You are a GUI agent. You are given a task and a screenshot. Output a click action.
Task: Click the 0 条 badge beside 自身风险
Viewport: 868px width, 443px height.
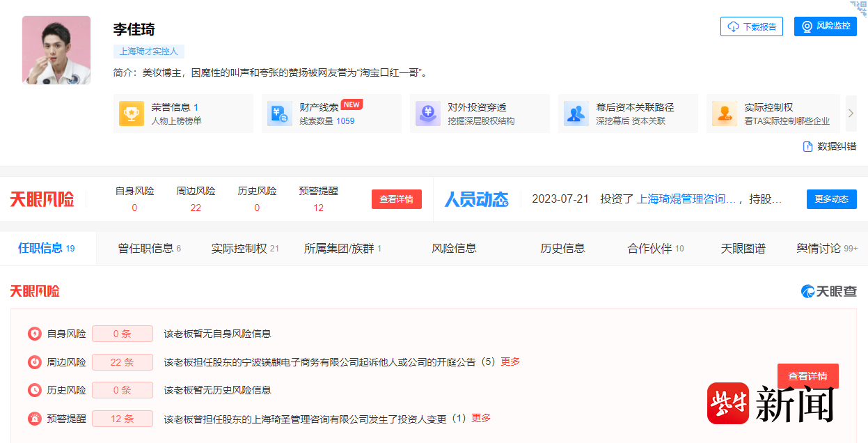point(123,334)
